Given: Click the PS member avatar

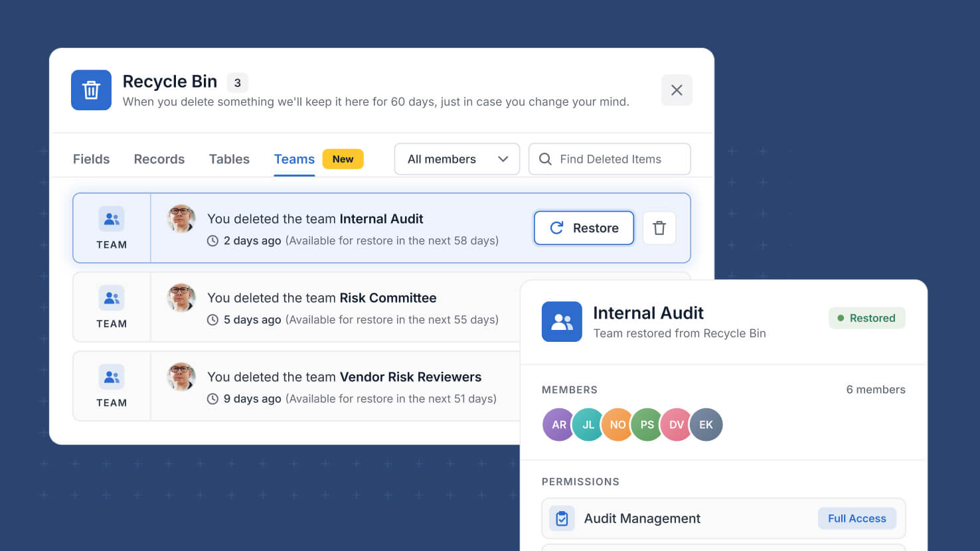Looking at the screenshot, I should [647, 425].
